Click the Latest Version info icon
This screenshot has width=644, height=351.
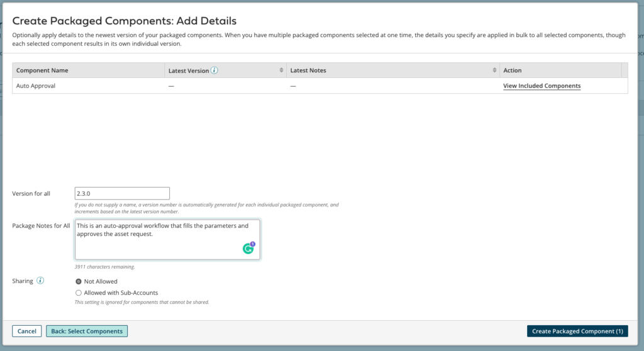tap(214, 70)
